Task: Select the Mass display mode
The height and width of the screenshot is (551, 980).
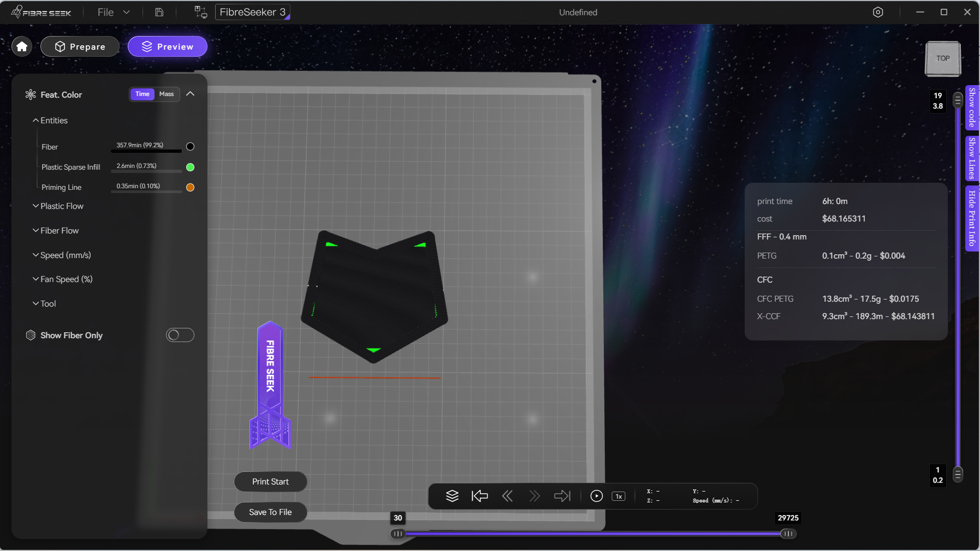Action: (167, 94)
